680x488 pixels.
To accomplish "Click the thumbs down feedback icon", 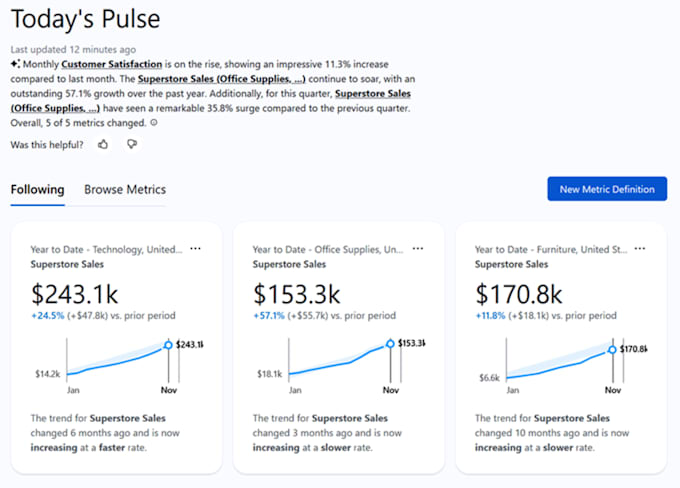I will [x=131, y=144].
